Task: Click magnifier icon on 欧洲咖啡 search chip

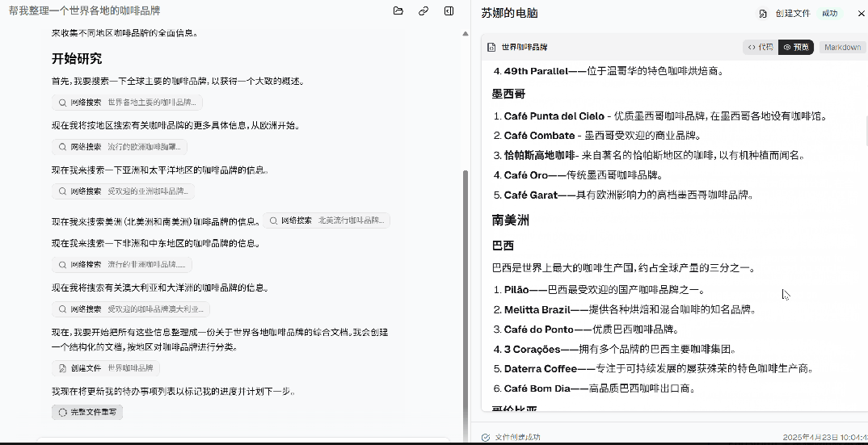Action: 62,147
